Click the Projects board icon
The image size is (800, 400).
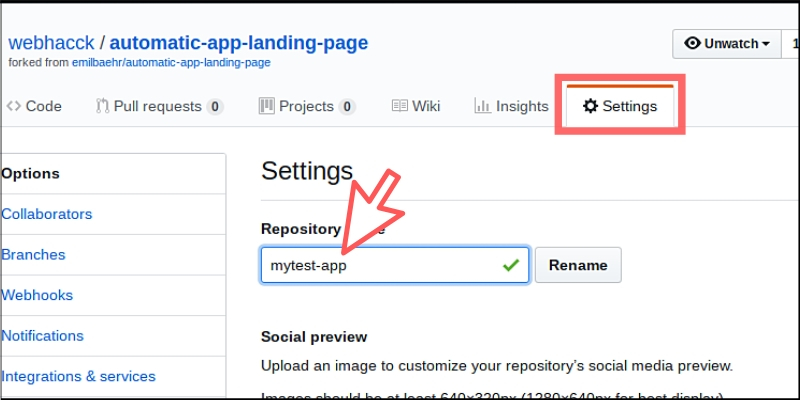click(266, 106)
